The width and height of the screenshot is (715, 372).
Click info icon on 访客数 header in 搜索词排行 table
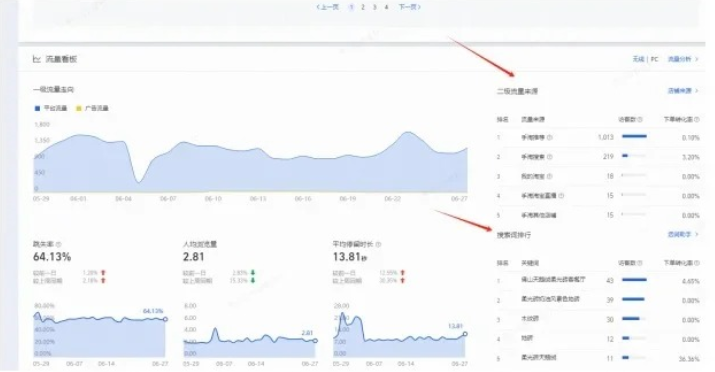coord(640,263)
